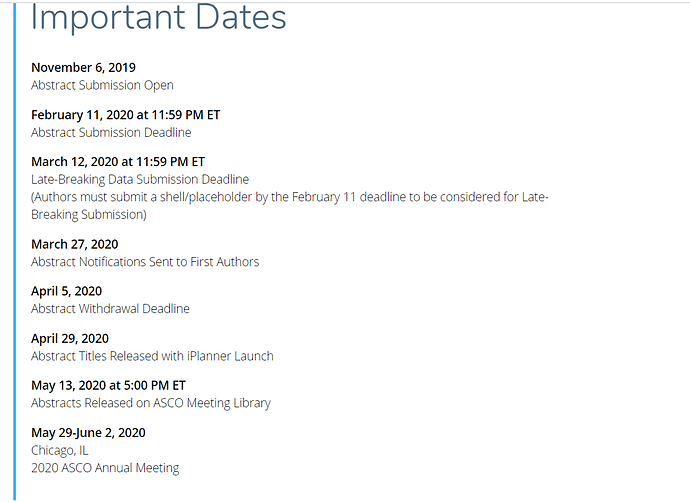Click the Abstract Submission Deadline line
Screen dimensions: 690x502
(111, 132)
